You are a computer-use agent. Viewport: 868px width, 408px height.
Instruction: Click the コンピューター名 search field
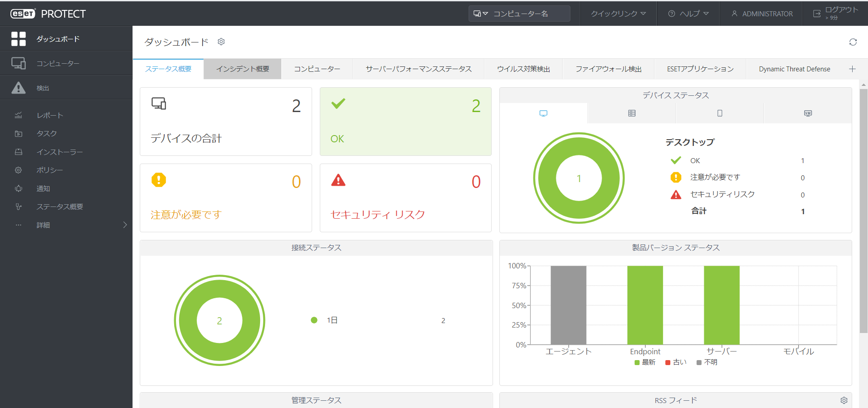pyautogui.click(x=527, y=14)
